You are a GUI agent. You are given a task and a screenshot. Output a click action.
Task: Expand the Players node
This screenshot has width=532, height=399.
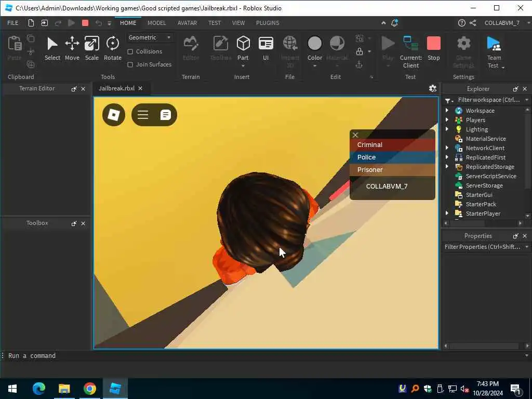click(447, 120)
